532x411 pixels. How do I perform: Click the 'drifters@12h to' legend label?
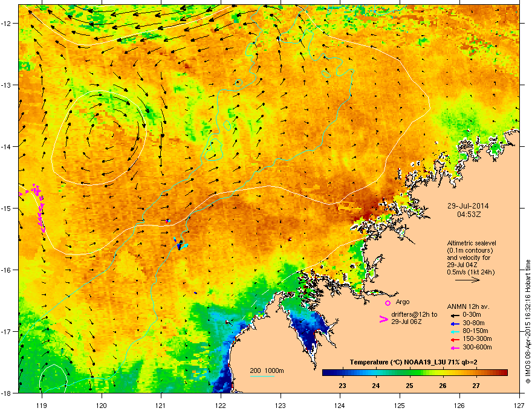pyautogui.click(x=414, y=315)
